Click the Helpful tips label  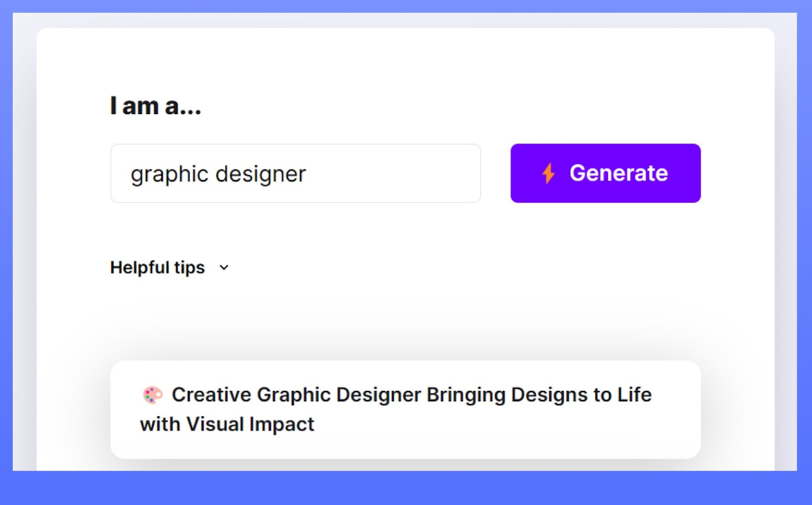click(157, 267)
